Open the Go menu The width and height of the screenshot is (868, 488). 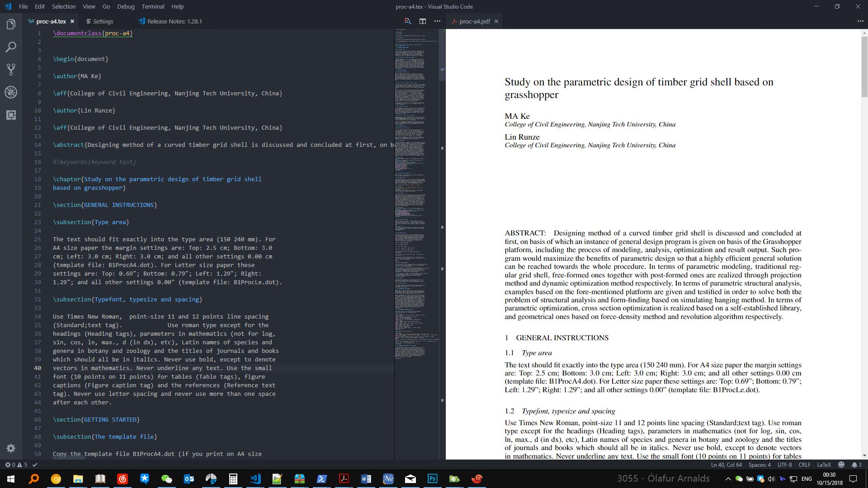(x=106, y=6)
